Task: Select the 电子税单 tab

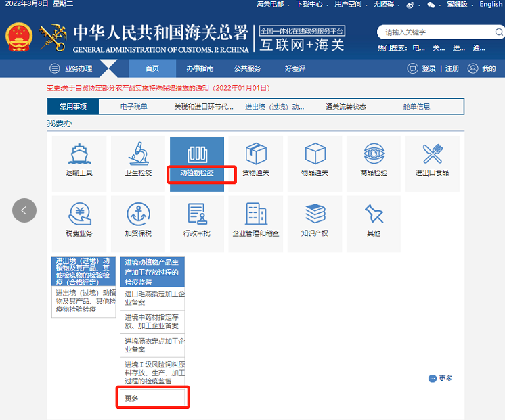Action: (x=133, y=107)
